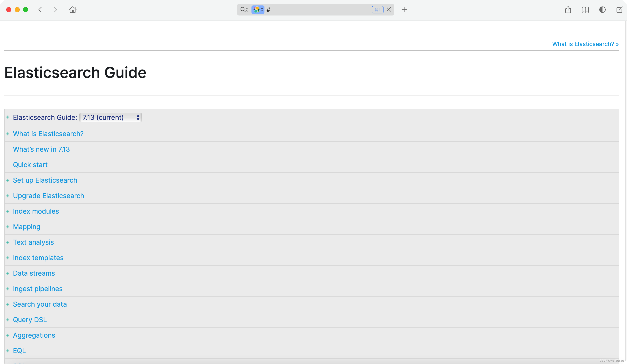Open the 'Text analysis' link
Viewport: 627px width, 364px height.
[x=33, y=242]
